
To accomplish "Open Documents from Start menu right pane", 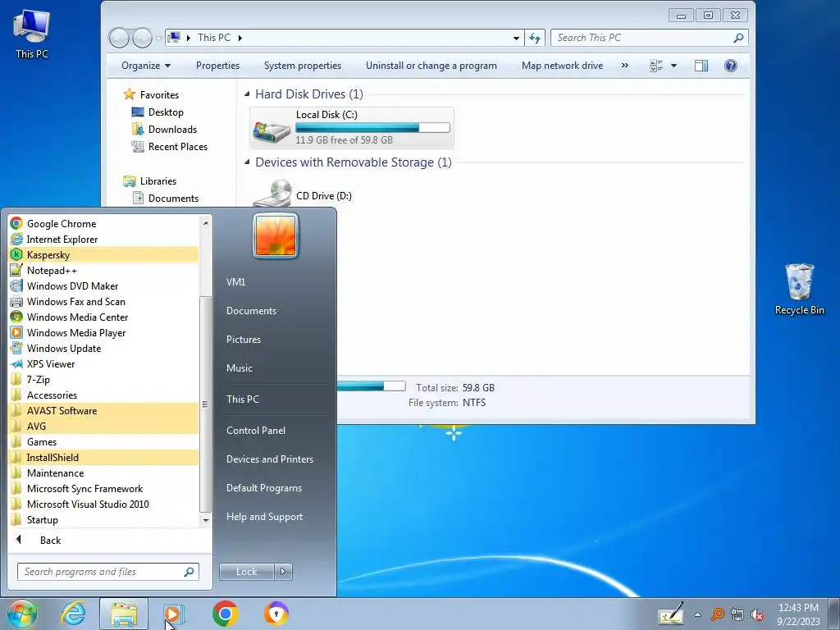I will 251,311.
